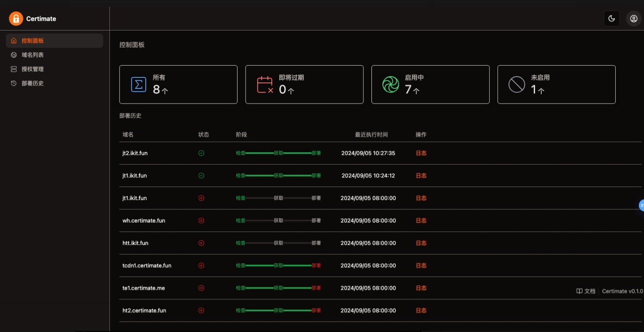Viewport: 644px width, 332px height.
Task: Click the calendar-x icon in 即将过期 card
Action: [265, 85]
